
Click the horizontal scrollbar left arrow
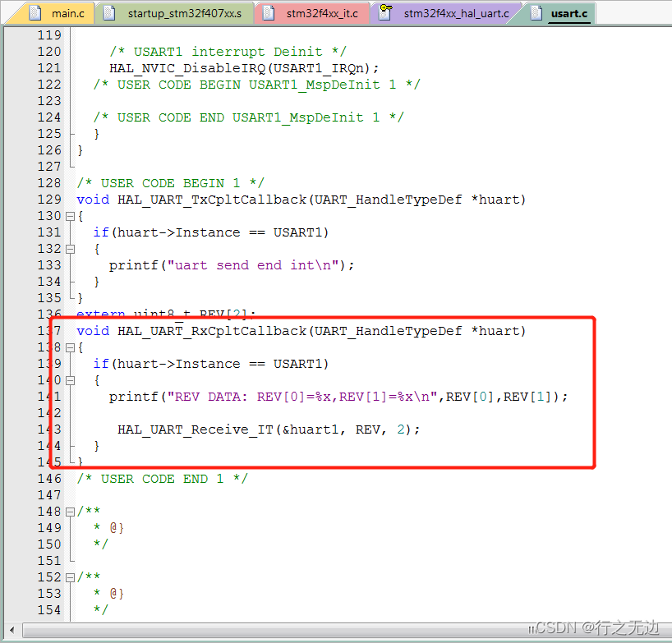pyautogui.click(x=12, y=630)
